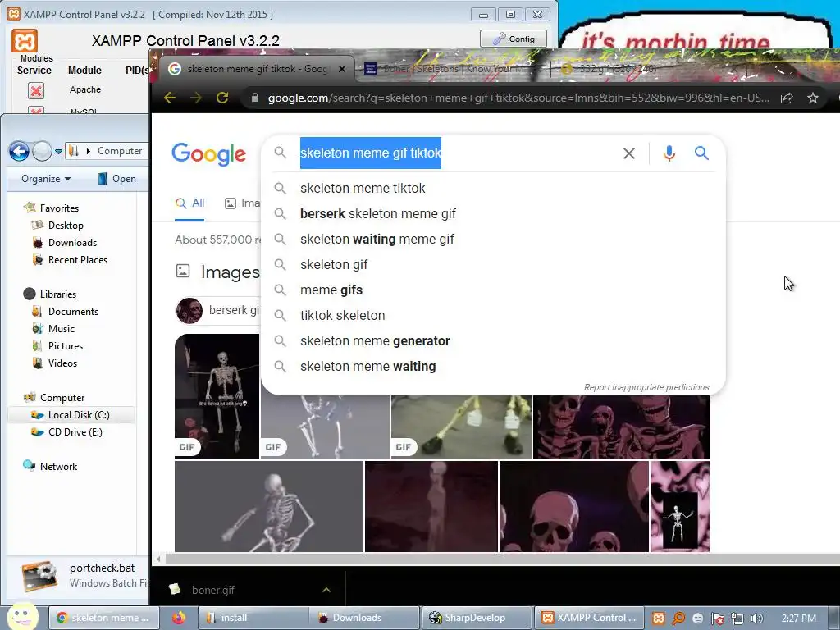
Task: Click the Google logo
Action: click(209, 154)
